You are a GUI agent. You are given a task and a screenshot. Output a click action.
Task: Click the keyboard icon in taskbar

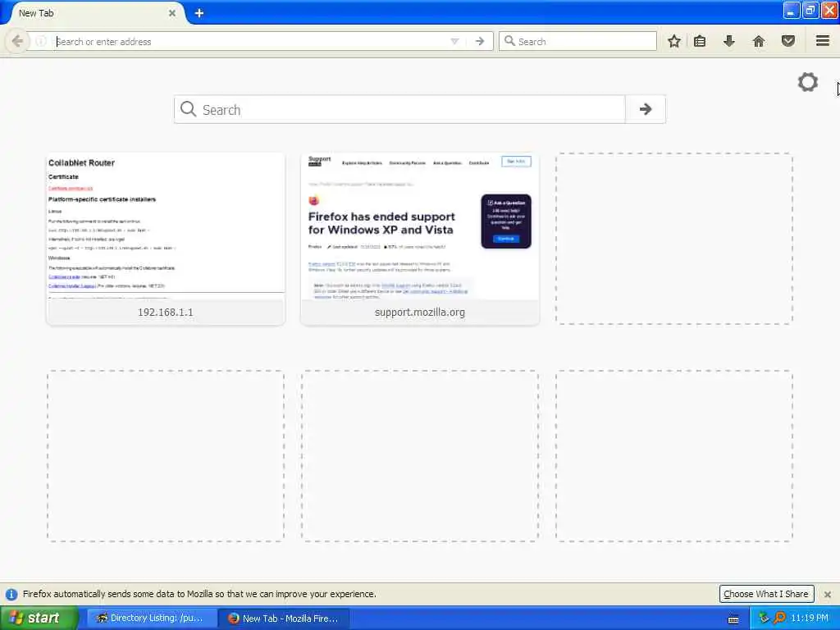pyautogui.click(x=733, y=619)
